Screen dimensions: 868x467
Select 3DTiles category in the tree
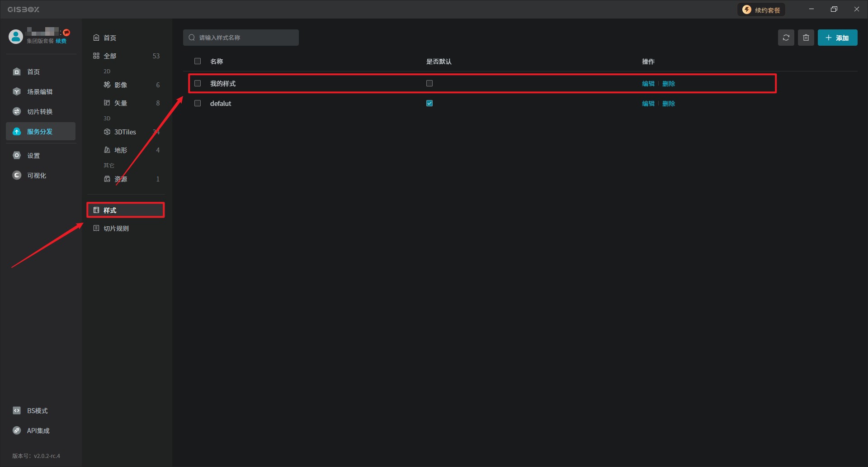coord(125,132)
